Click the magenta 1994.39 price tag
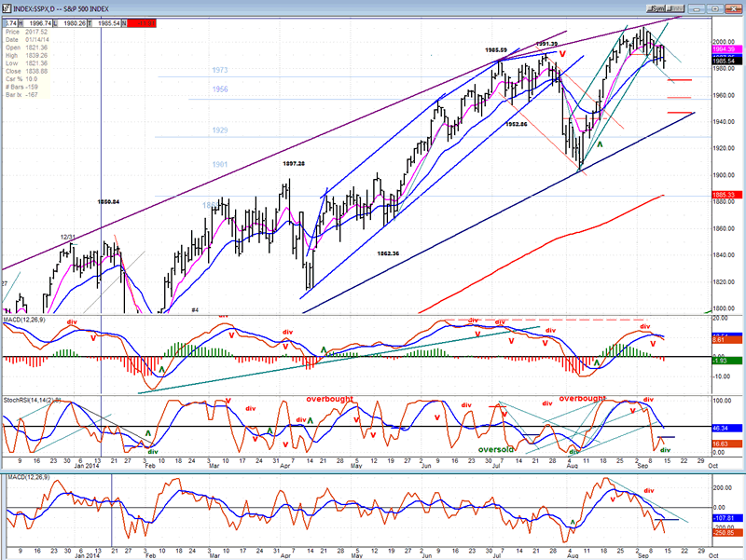 (x=727, y=49)
